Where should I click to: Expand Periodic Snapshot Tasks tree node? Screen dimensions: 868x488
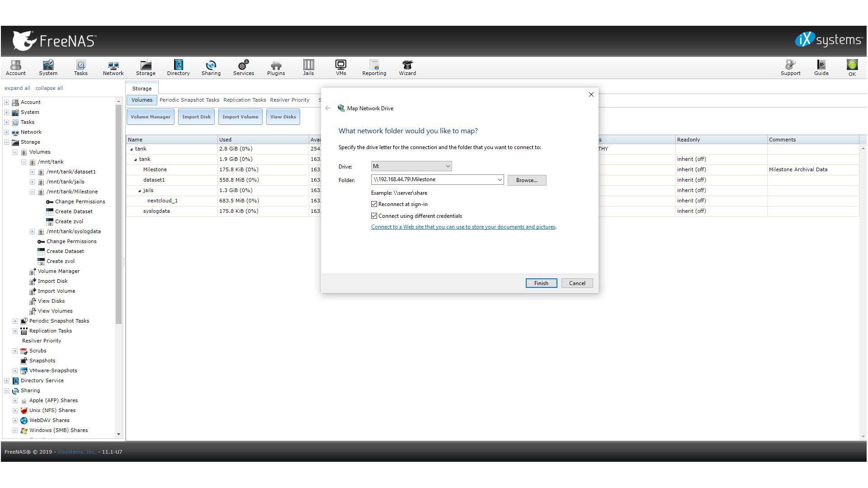click(15, 321)
